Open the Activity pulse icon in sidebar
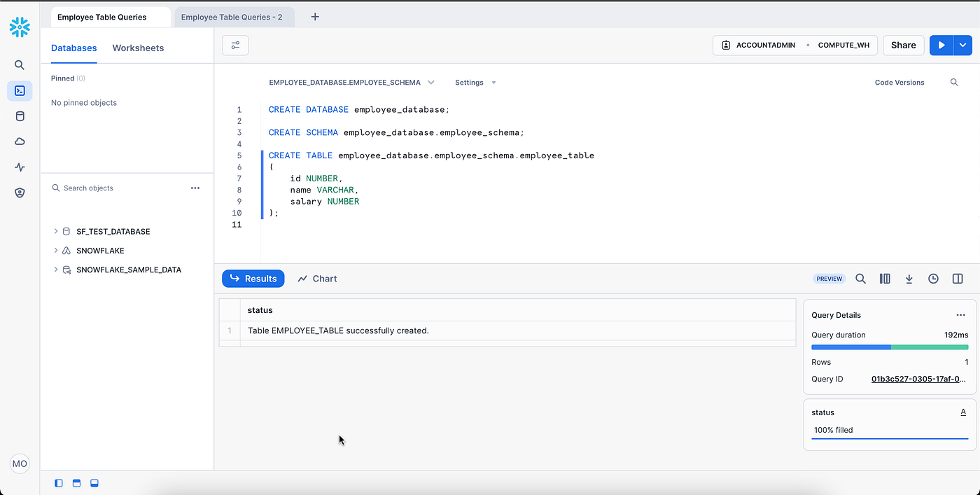Viewport: 980px width, 495px height. (x=20, y=167)
